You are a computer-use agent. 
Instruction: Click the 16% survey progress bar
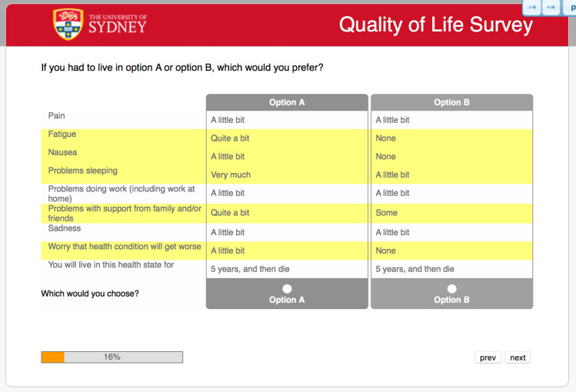click(x=112, y=357)
